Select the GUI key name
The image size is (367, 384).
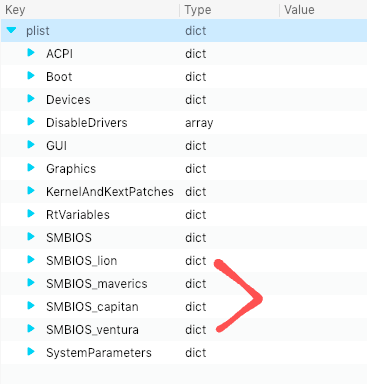click(56, 146)
